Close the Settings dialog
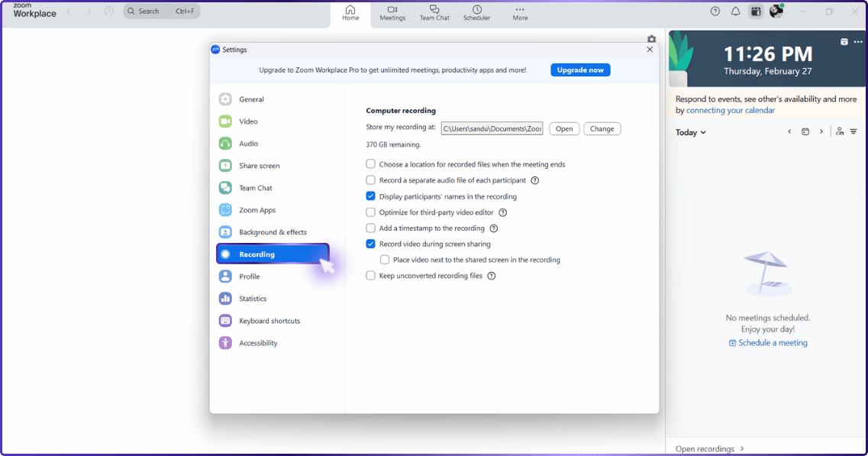The width and height of the screenshot is (868, 456). coord(650,50)
